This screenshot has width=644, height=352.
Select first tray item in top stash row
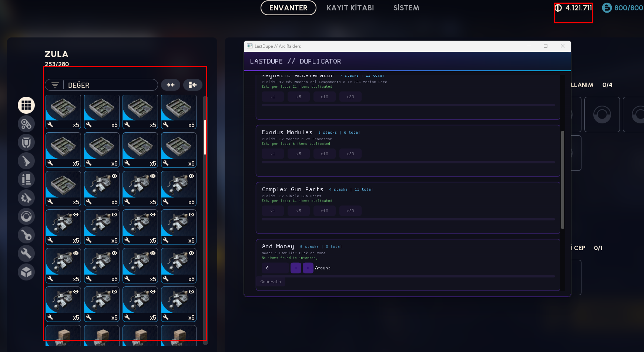(63, 112)
